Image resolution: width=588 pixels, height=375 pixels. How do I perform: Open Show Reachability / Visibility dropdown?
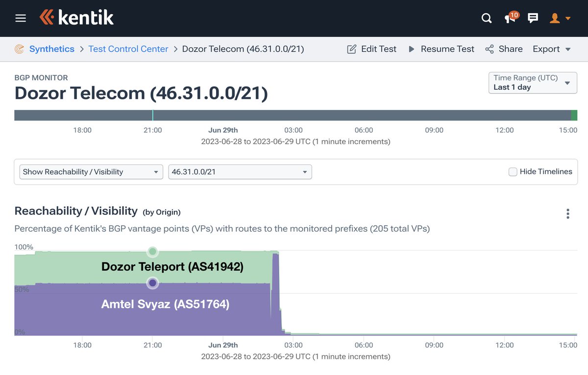coord(91,172)
